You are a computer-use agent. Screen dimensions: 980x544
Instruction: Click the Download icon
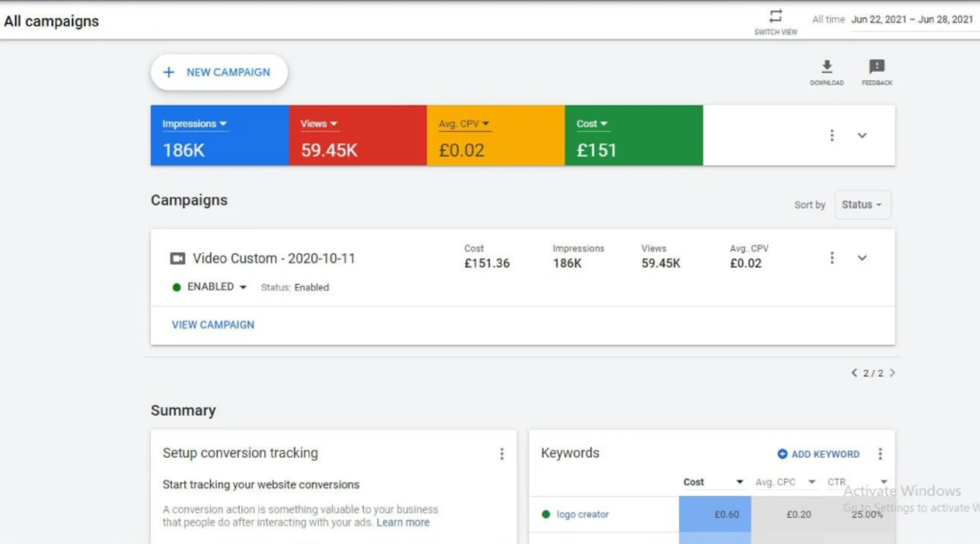coord(827,66)
